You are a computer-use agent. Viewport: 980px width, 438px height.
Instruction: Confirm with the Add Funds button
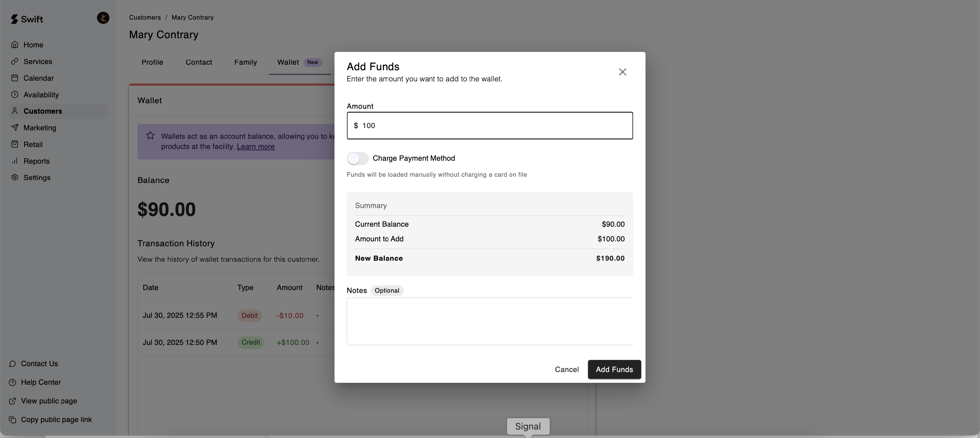[x=614, y=369]
